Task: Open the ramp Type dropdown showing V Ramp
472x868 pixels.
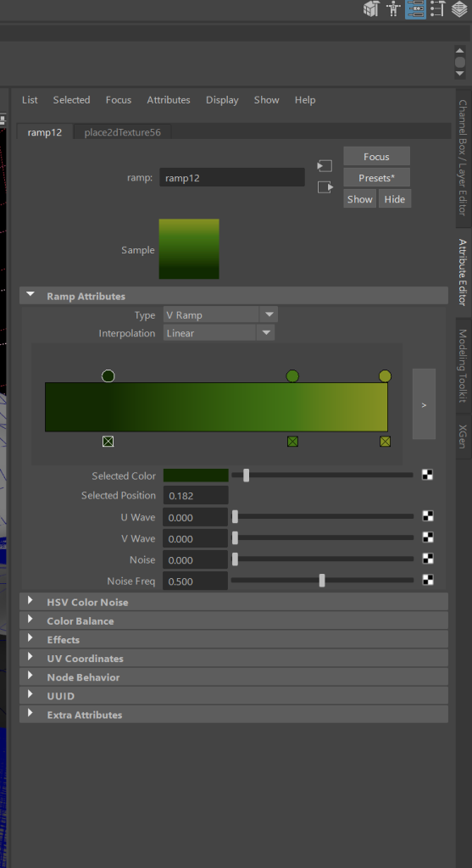Action: [x=220, y=315]
